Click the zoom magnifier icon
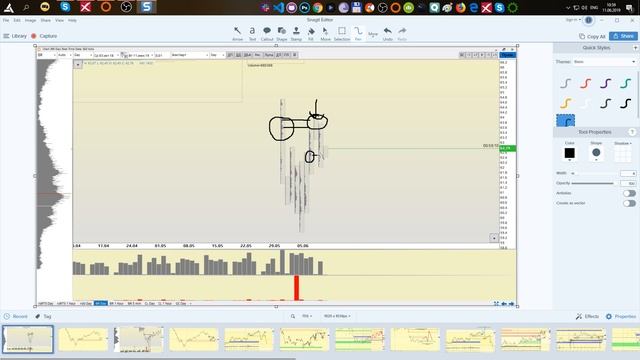 point(293,316)
